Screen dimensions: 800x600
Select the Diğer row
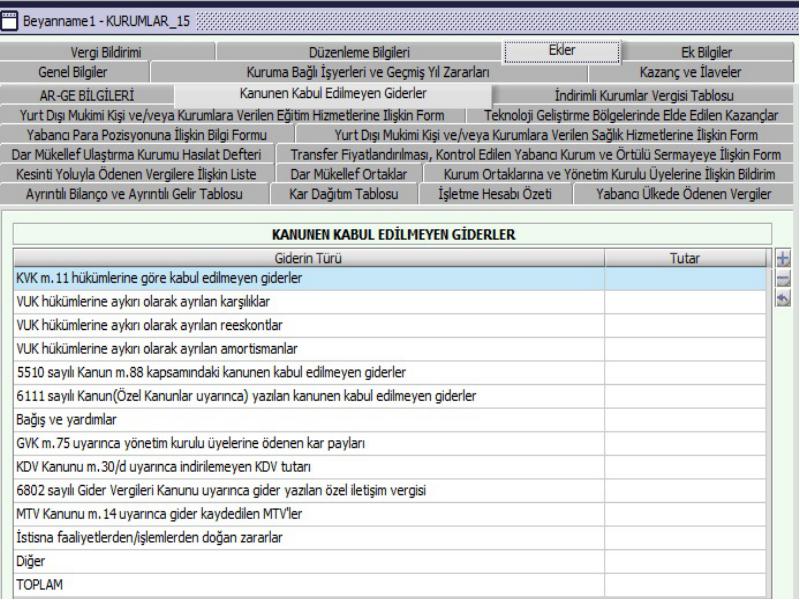coord(390,561)
